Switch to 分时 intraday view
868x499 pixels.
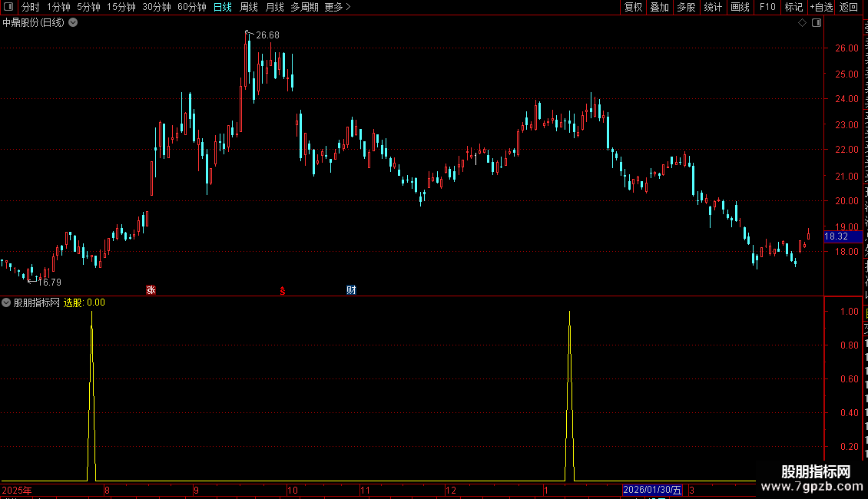[x=31, y=7]
